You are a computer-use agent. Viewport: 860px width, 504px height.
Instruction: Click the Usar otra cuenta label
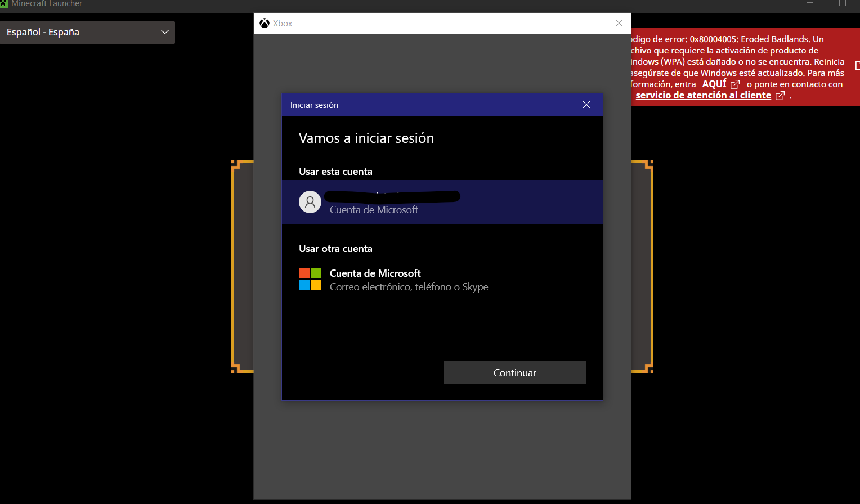point(335,249)
